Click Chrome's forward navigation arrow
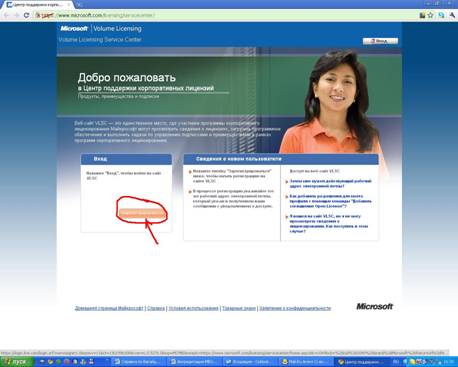 click(x=16, y=15)
